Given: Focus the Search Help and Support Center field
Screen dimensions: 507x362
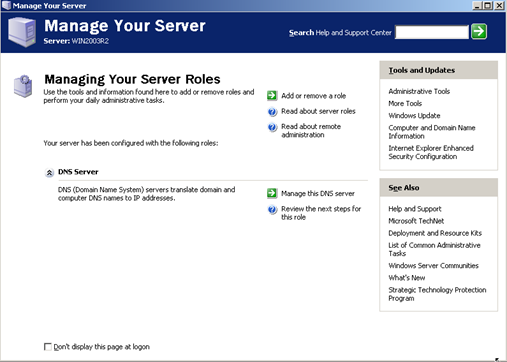Looking at the screenshot, I should [x=432, y=32].
